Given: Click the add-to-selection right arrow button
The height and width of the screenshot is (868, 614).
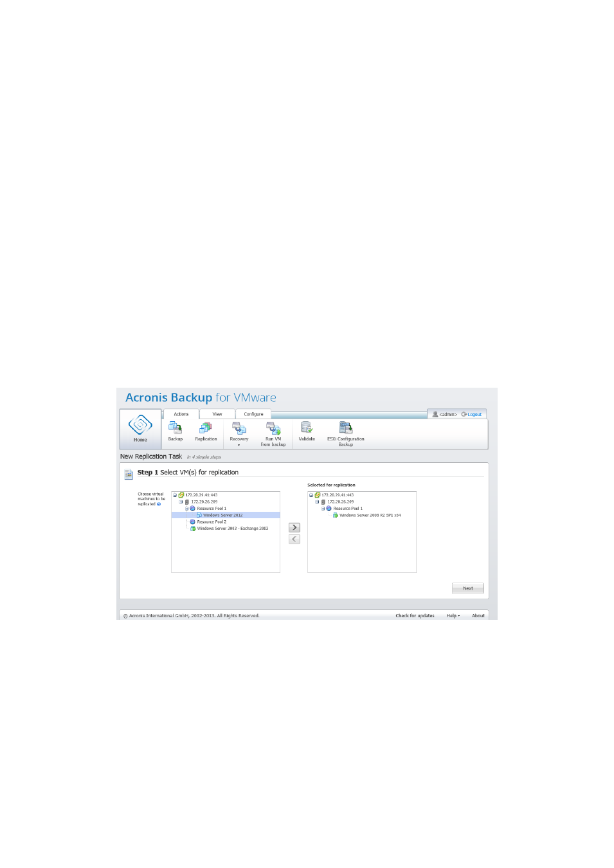Looking at the screenshot, I should (294, 527).
